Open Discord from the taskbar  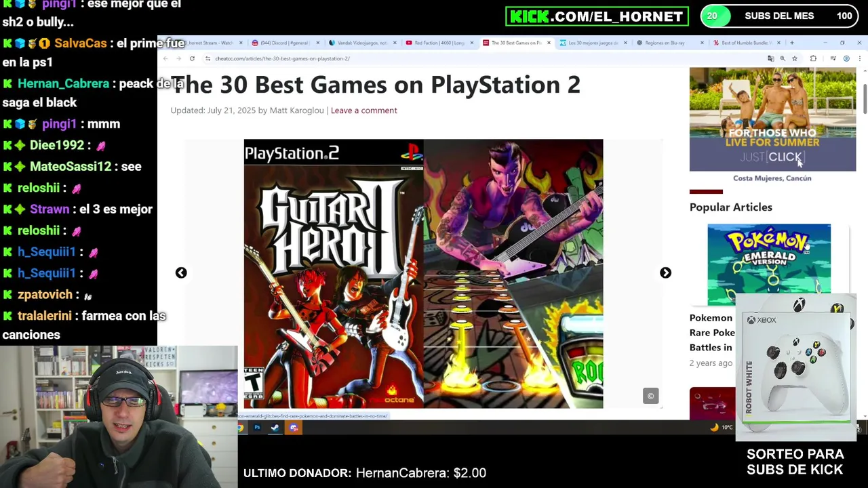(x=294, y=428)
